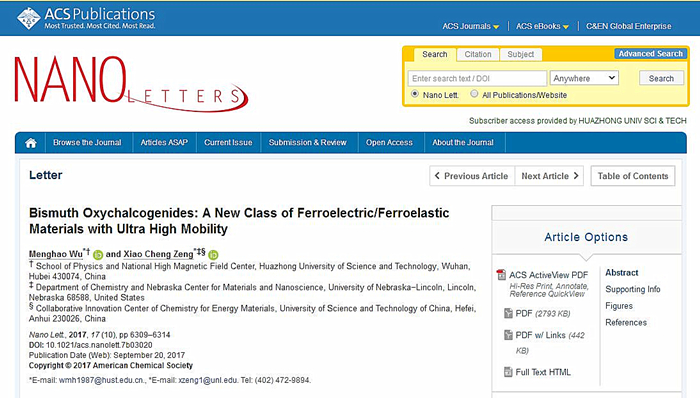700x398 pixels.
Task: Open Articles ASAP menu item
Action: click(164, 142)
